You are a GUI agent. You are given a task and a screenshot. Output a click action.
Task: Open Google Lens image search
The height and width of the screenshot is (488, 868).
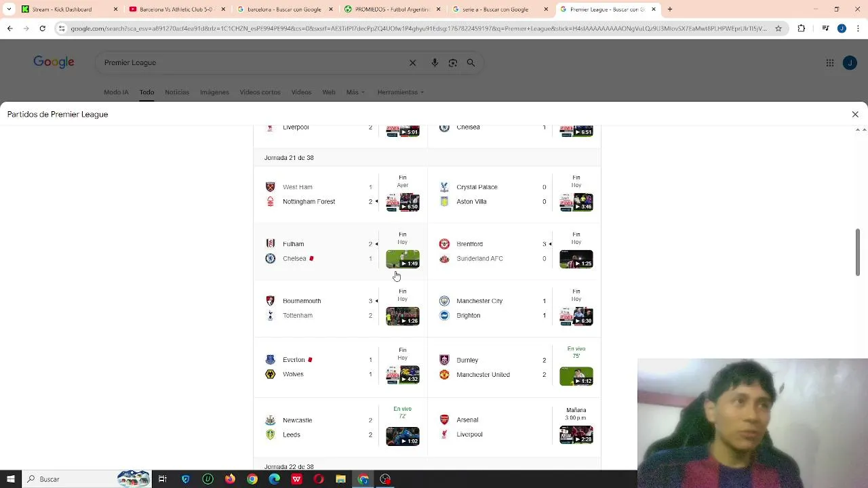tap(453, 62)
